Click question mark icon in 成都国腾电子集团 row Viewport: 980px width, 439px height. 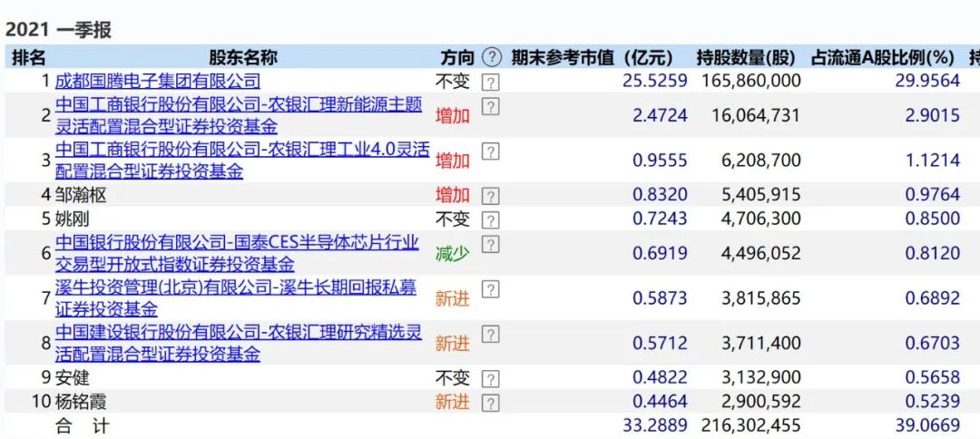pyautogui.click(x=491, y=83)
